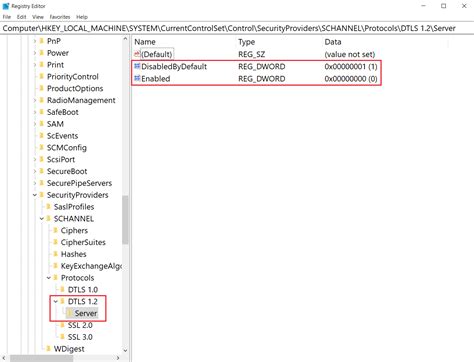Open the View menu
Image resolution: width=474 pixels, height=362 pixels.
tap(38, 17)
